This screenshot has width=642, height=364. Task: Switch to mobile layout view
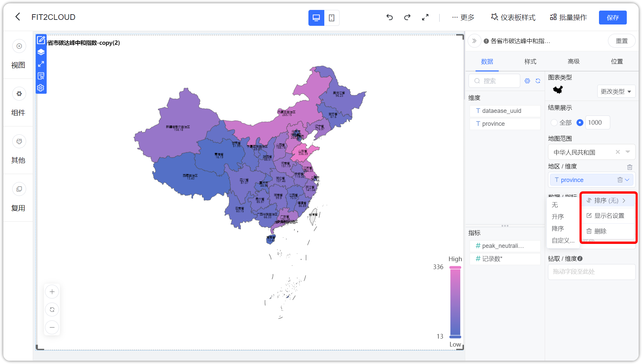332,18
